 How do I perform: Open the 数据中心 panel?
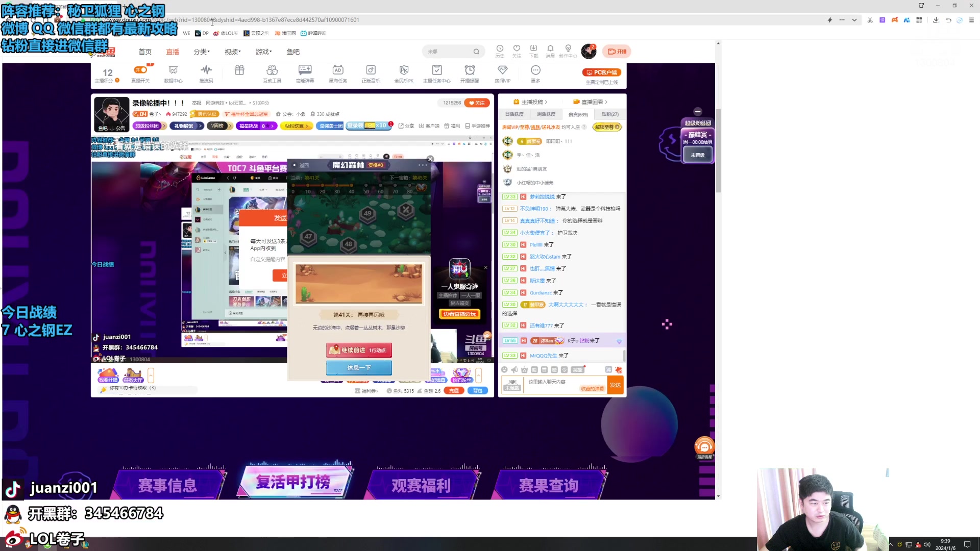[x=174, y=72]
